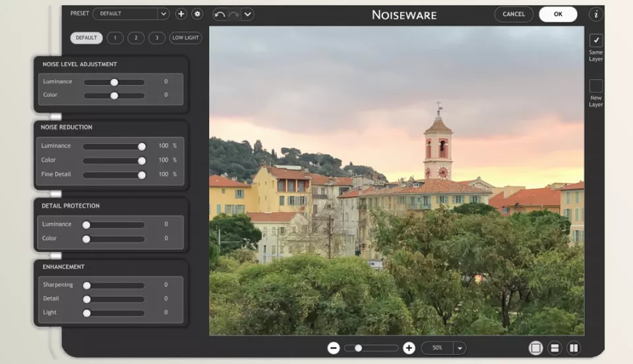Click the Enhancement Detail slider

(113, 299)
